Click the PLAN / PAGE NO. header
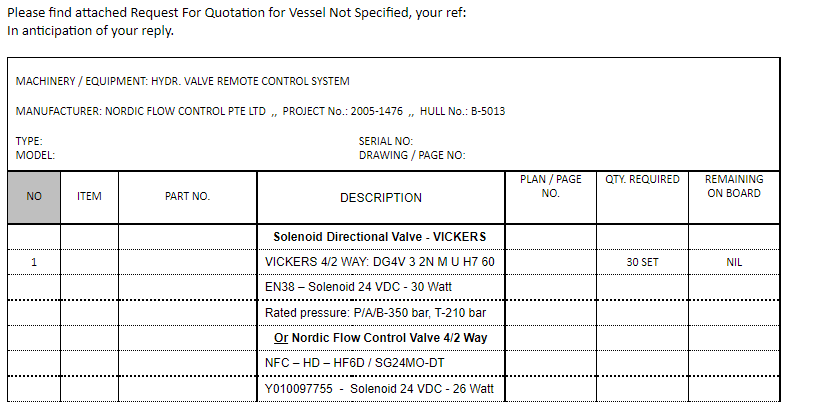This screenshot has height=420, width=822. tap(550, 186)
